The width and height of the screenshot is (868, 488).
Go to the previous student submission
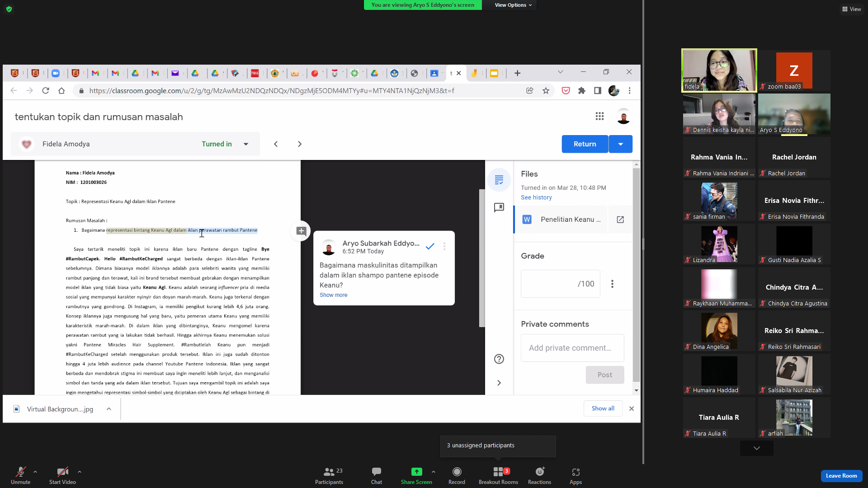(276, 144)
